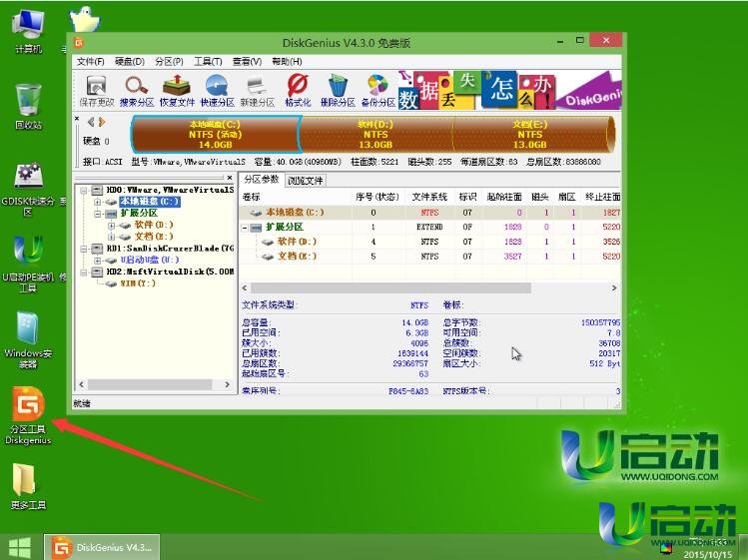The width and height of the screenshot is (748, 560).
Task: Launch Recover Files (恢复文件) tool
Action: [x=177, y=91]
